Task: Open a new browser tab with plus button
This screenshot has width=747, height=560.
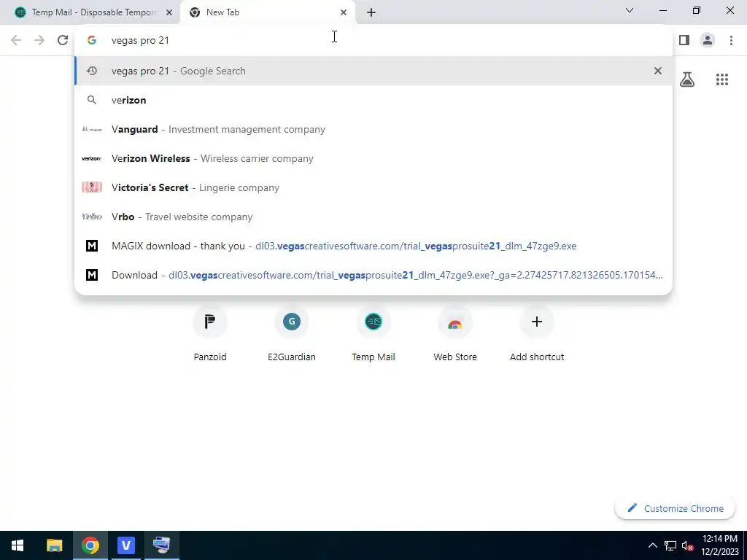Action: pos(371,12)
